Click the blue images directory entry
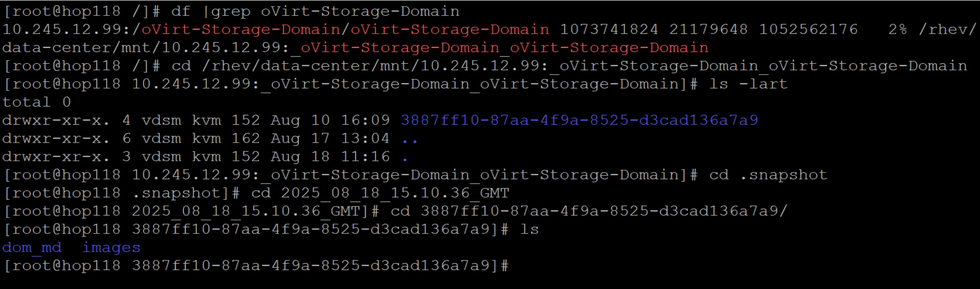This screenshot has width=980, height=289. coord(111,248)
